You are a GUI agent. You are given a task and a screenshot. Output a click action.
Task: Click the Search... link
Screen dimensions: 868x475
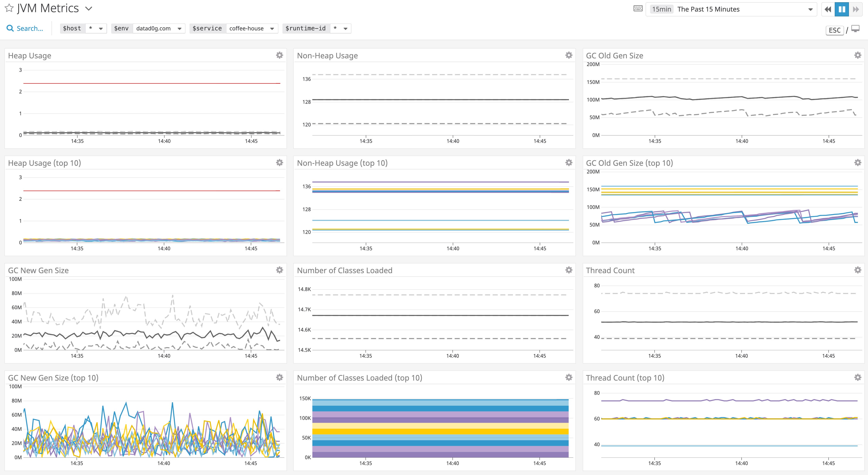click(x=30, y=28)
